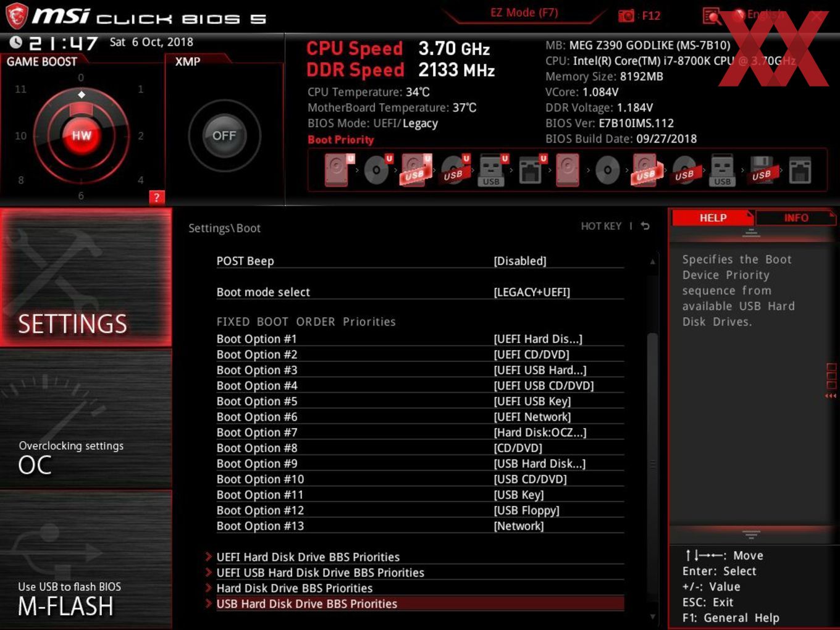Click the UEFI USB CD/DVD boot icon
This screenshot has width=840, height=630.
pos(455,170)
